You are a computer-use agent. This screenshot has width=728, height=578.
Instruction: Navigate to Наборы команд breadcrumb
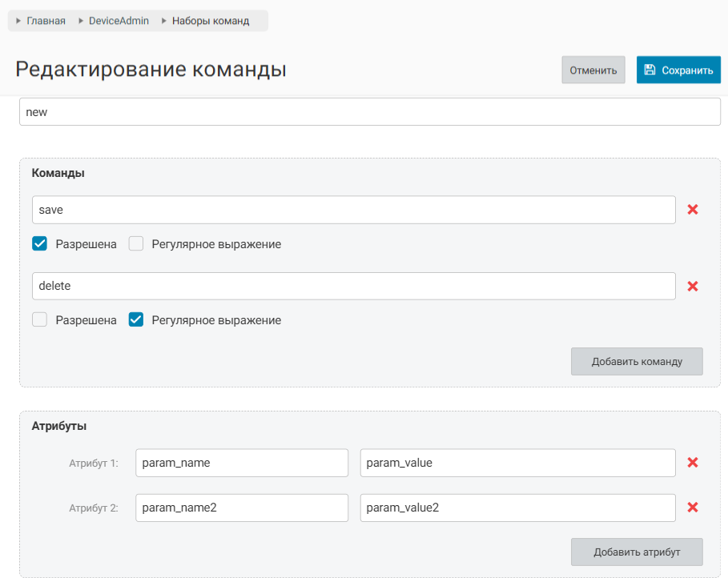point(210,21)
